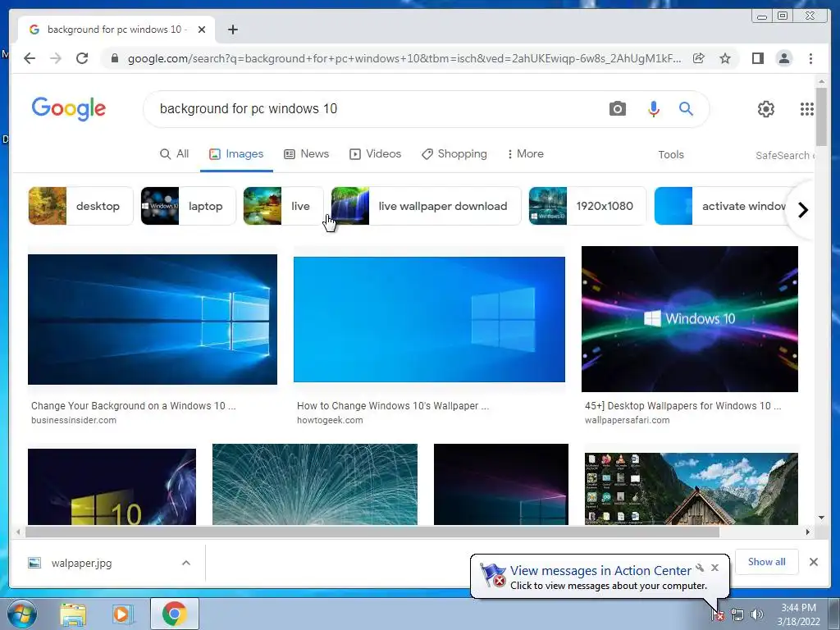Image resolution: width=840 pixels, height=630 pixels.
Task: Open a new browser tab
Action: pos(232,30)
